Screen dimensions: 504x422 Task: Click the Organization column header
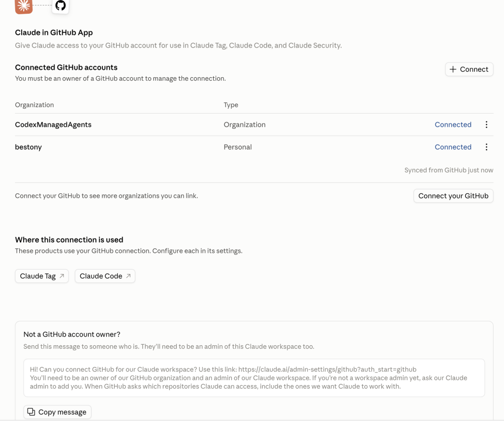[34, 105]
